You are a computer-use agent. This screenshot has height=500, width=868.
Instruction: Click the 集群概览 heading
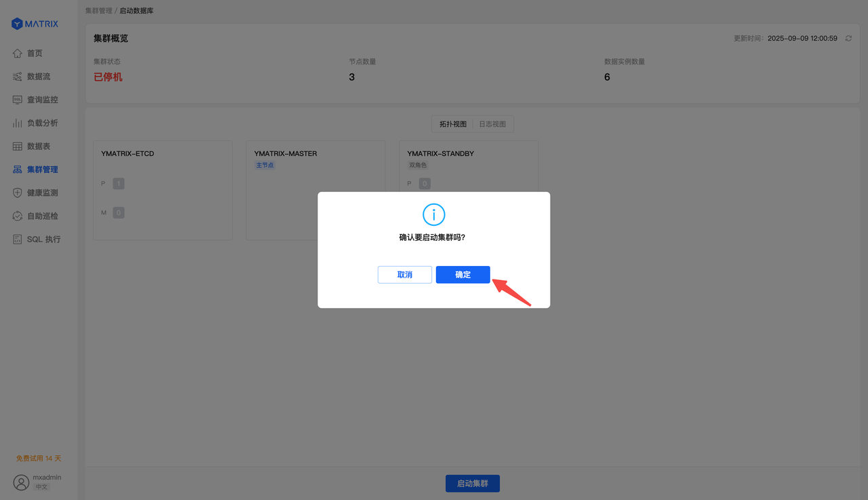pos(111,39)
